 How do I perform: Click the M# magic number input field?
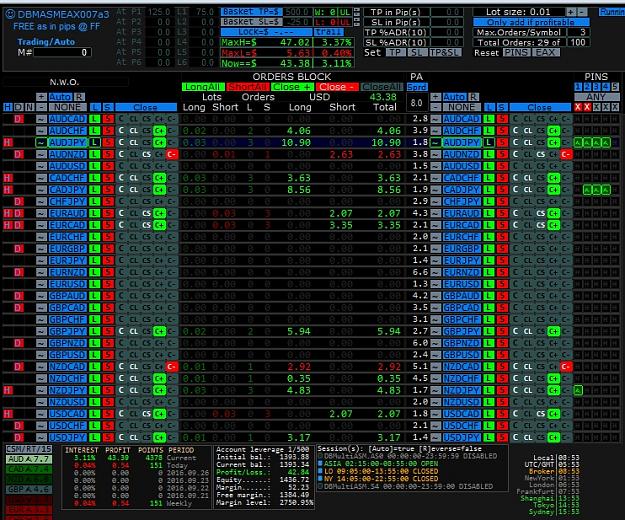[x=63, y=53]
